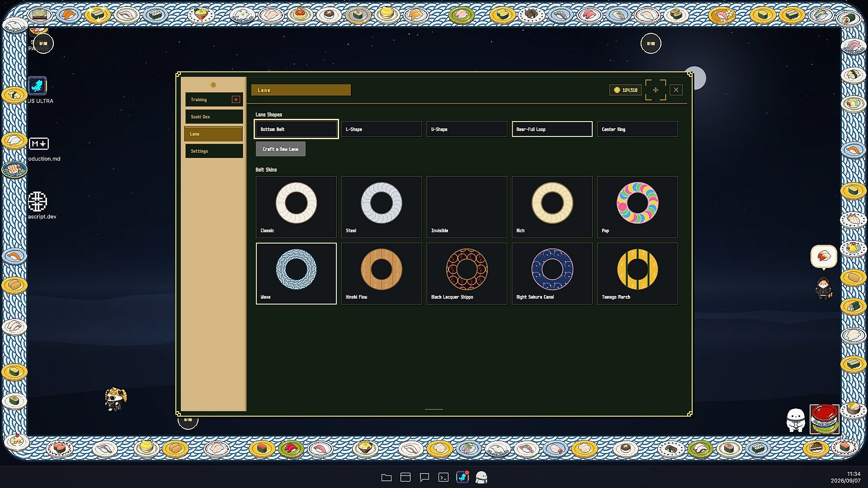Select the Steel belt skin
Screen dimensions: 868x488
(x=382, y=207)
